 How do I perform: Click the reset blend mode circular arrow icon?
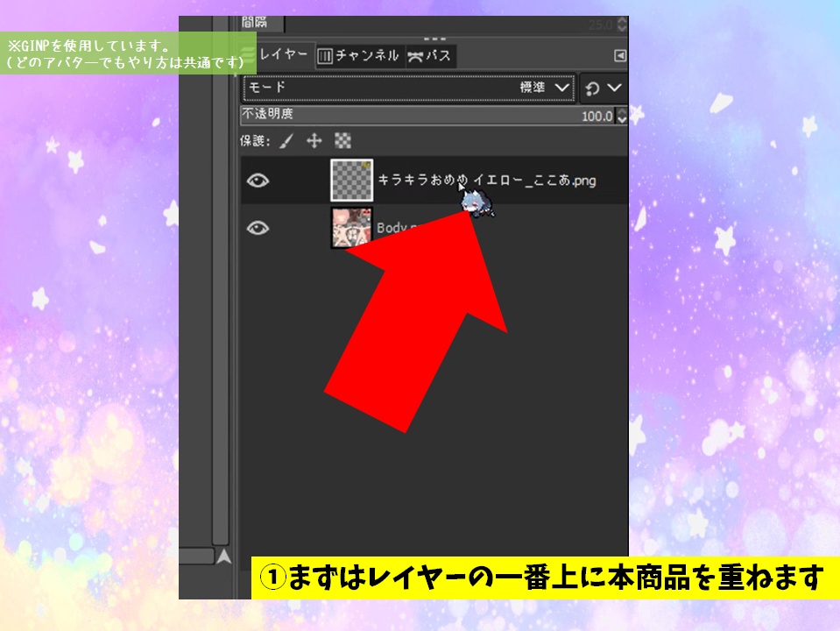[x=591, y=89]
